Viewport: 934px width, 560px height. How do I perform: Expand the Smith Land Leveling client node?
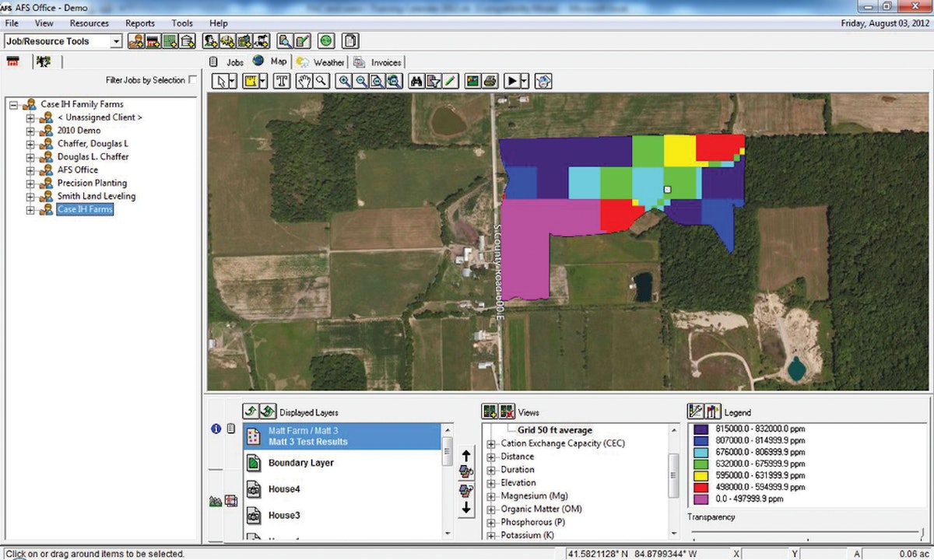(30, 197)
